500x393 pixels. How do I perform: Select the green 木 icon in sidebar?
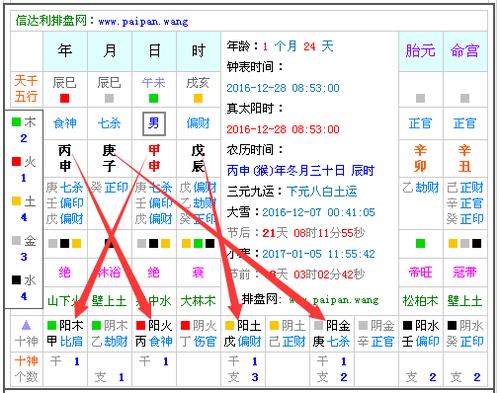(x=16, y=122)
